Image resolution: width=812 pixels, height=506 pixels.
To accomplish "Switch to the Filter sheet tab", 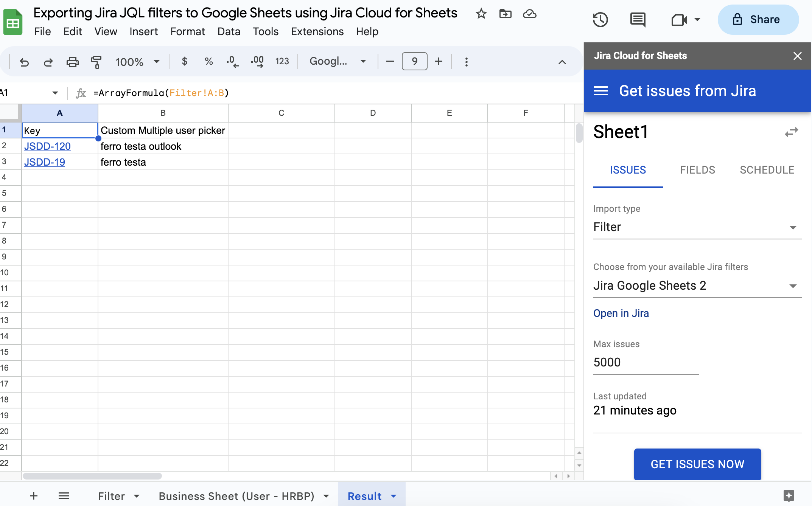I will [x=111, y=496].
